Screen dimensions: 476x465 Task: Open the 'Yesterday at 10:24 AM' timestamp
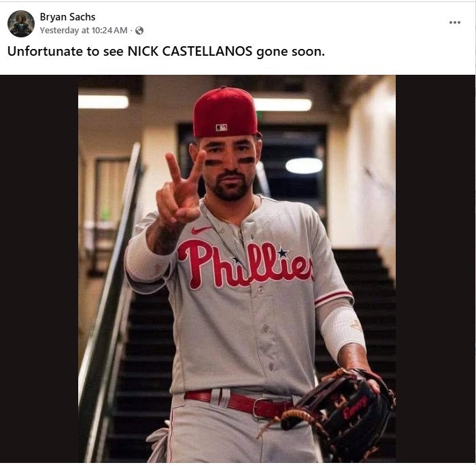click(x=84, y=31)
